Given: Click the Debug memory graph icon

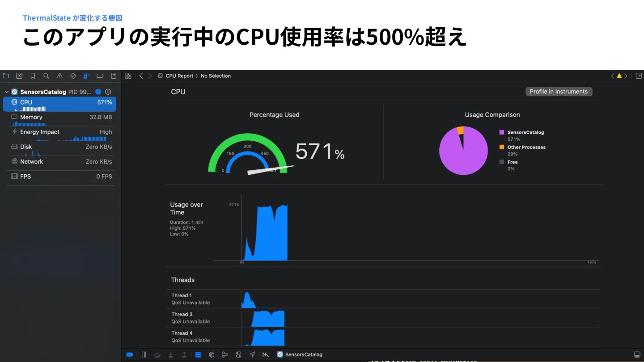Looking at the screenshot, I should pyautogui.click(x=225, y=354).
